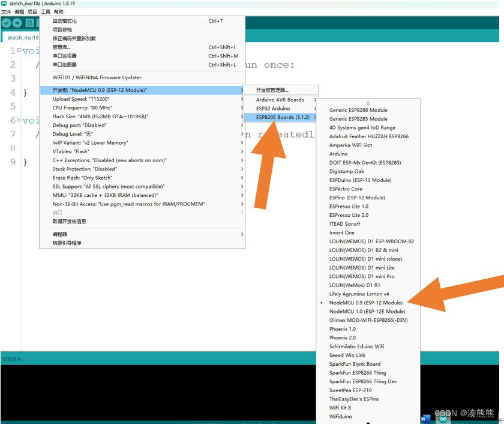Screen dimensions: 504x424
Task: Select Olimex MOD-WIFI-ESP8266(-DEV) board
Action: (x=368, y=320)
